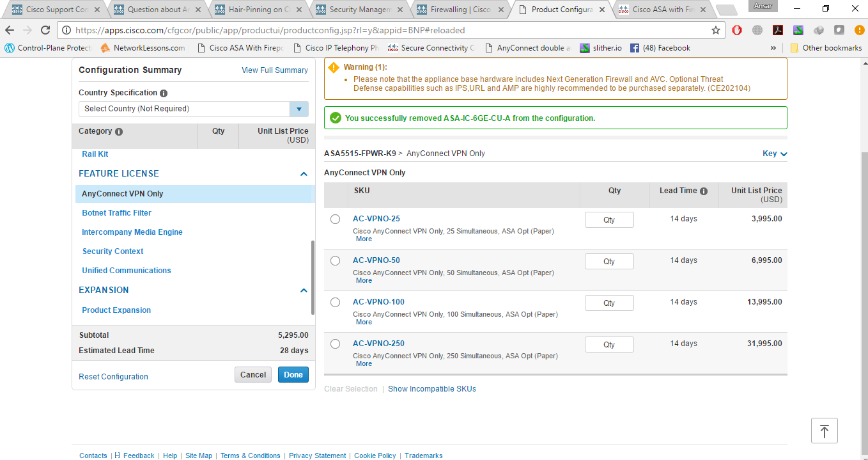Screen dimensions: 868x460
Task: Open the Opera extension icon
Action: 737,30
